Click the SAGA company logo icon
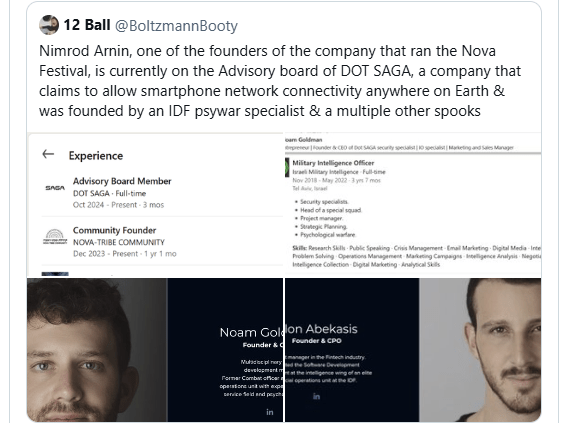This screenshot has width=577, height=423. 55,188
